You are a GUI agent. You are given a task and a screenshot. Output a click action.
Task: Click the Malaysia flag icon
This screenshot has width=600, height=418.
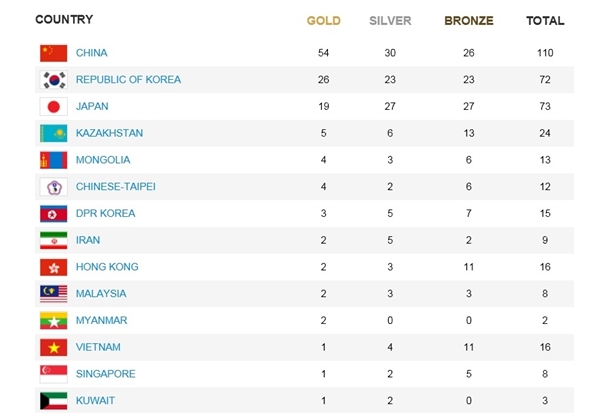[53, 294]
